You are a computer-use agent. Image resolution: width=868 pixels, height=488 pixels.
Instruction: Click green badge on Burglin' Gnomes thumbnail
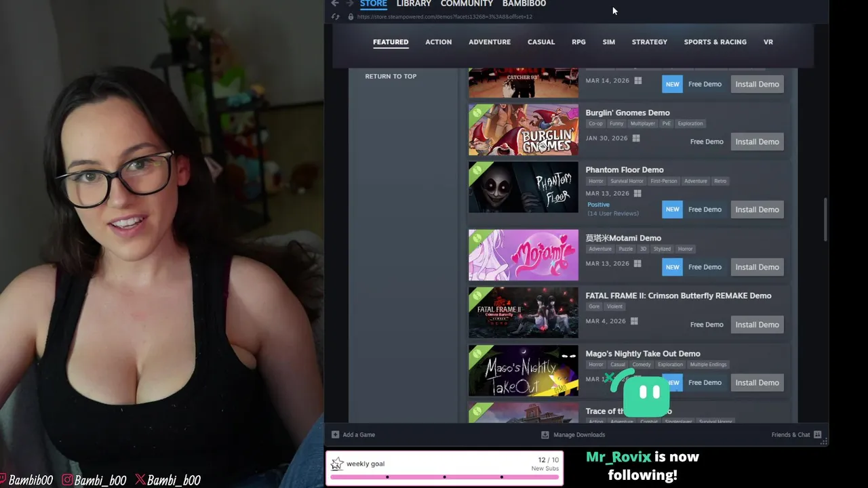click(477, 113)
